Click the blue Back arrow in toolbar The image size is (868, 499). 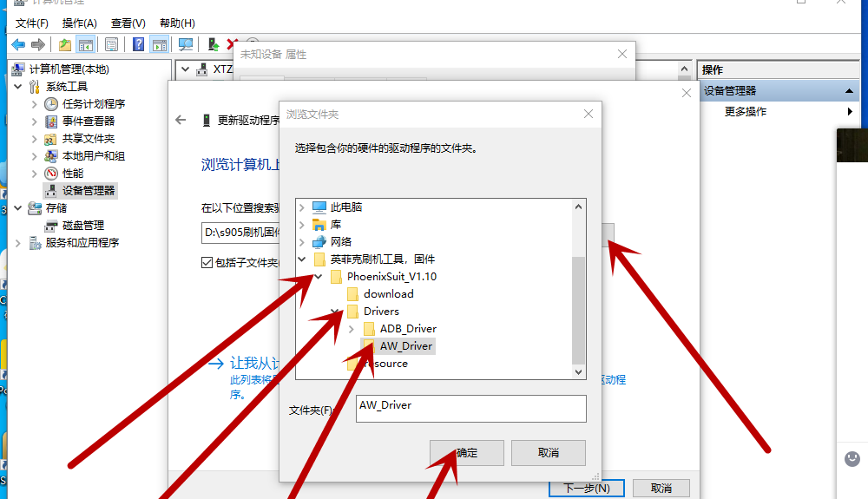18,45
